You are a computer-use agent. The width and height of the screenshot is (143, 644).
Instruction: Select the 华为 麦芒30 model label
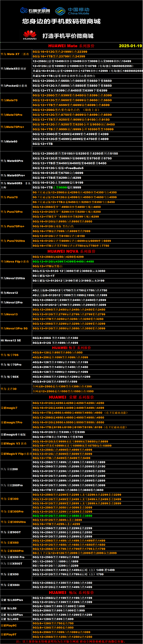(9, 389)
